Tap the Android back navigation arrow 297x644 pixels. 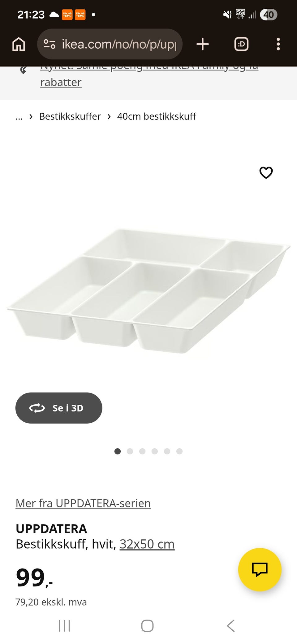231,626
